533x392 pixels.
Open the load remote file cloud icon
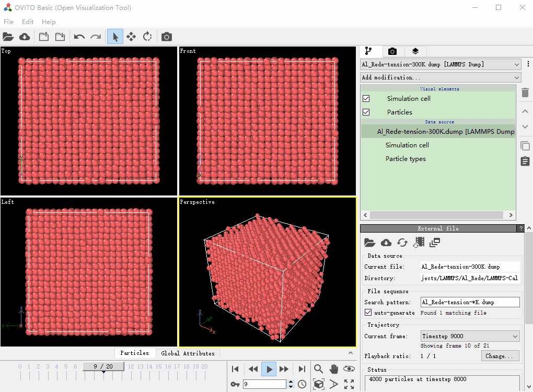(x=25, y=37)
